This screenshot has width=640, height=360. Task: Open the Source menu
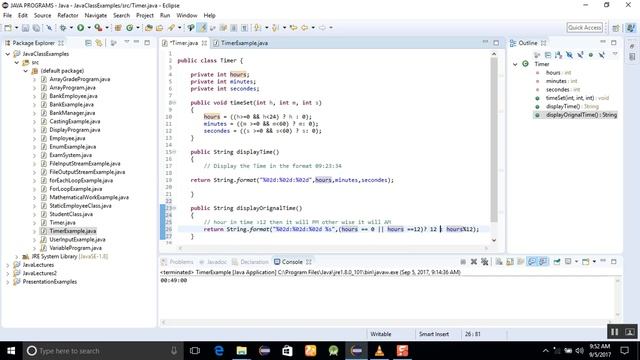click(42, 16)
